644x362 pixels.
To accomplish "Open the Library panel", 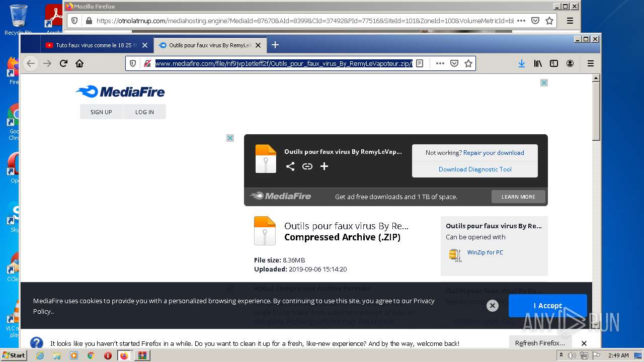I will point(538,63).
